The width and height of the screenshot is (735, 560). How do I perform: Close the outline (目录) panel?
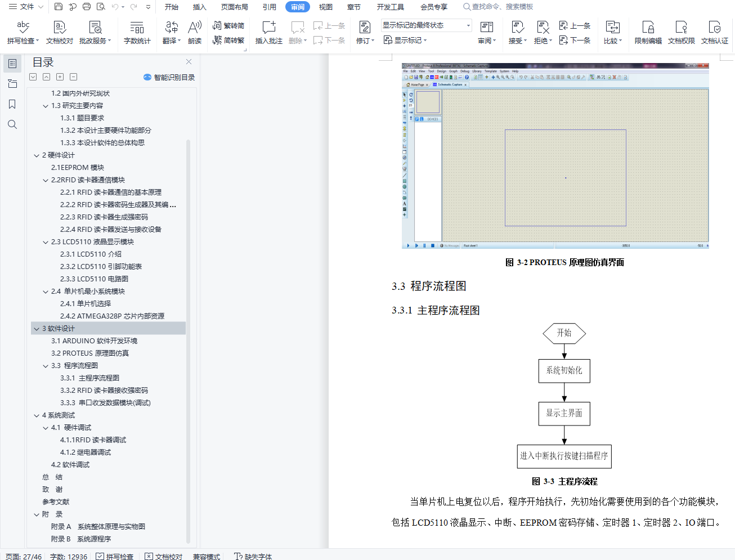click(x=189, y=62)
